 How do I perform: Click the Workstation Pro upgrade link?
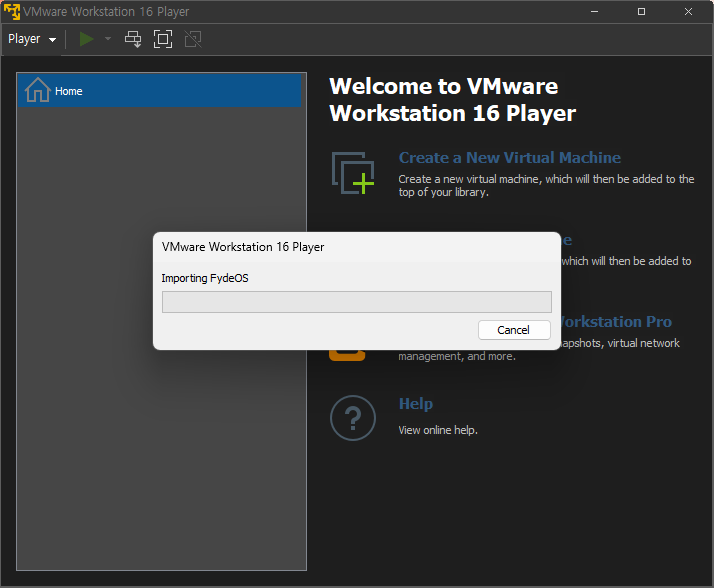point(616,322)
